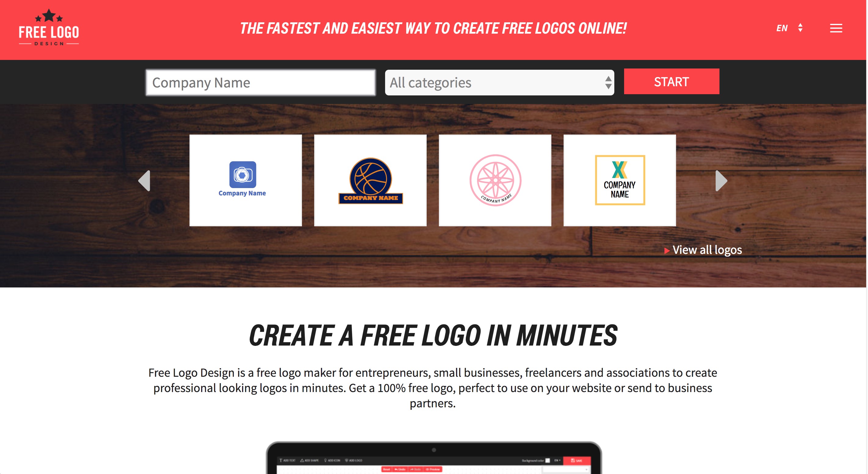868x474 pixels.
Task: Click the basketball logo thumbnail
Action: click(x=370, y=180)
